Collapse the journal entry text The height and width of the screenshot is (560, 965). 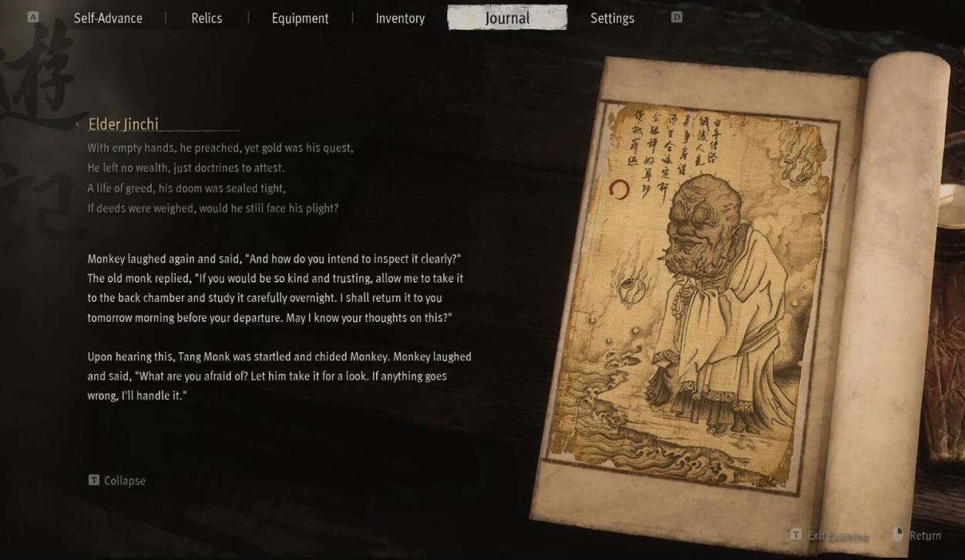tap(117, 481)
